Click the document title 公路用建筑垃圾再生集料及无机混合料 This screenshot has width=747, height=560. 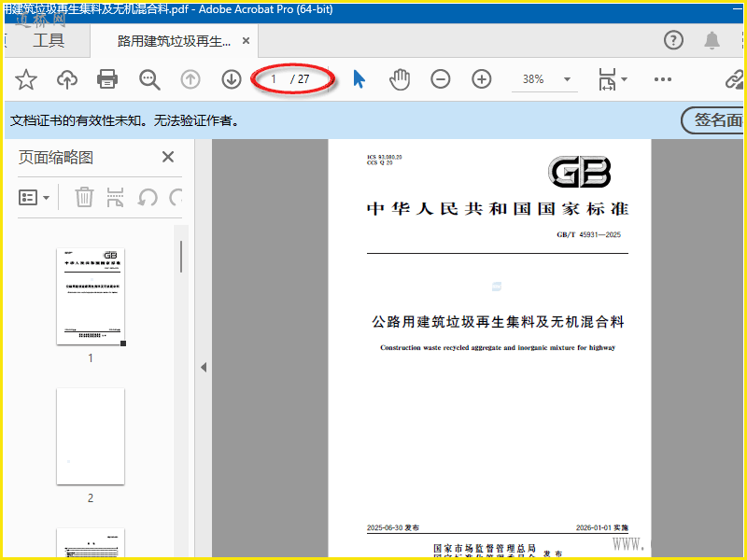(498, 322)
